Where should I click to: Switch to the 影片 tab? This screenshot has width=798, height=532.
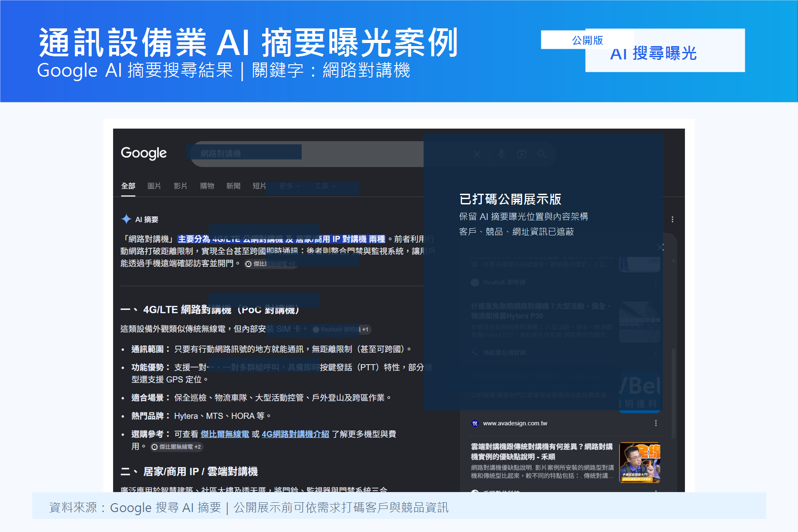pos(180,186)
